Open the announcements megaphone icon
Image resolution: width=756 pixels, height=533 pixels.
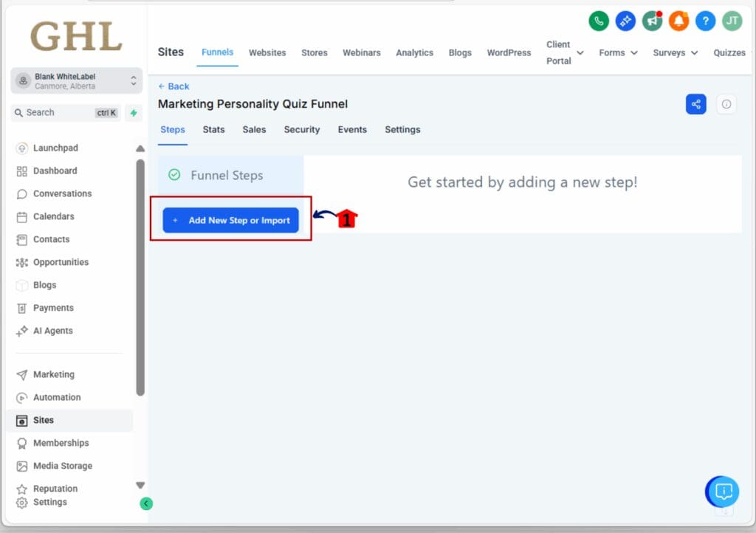point(652,21)
